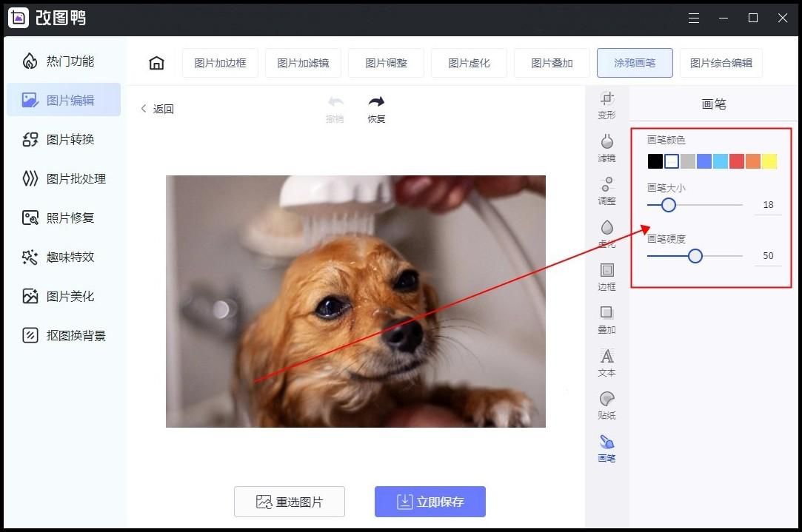Image resolution: width=802 pixels, height=532 pixels.
Task: Switch to the 图片综合编辑 tab
Action: click(x=721, y=63)
